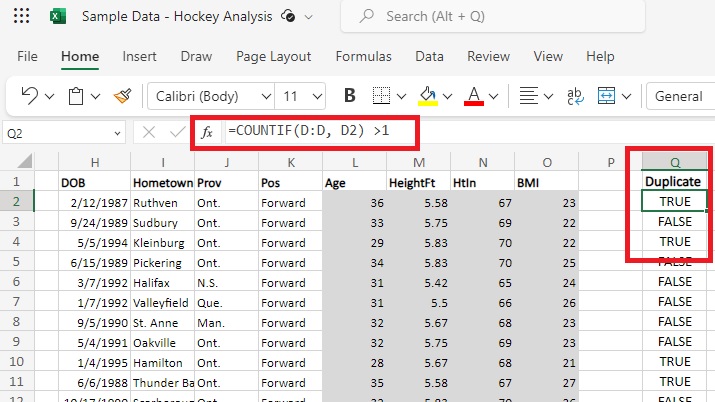
Task: Click the Undo icon
Action: pyautogui.click(x=30, y=96)
